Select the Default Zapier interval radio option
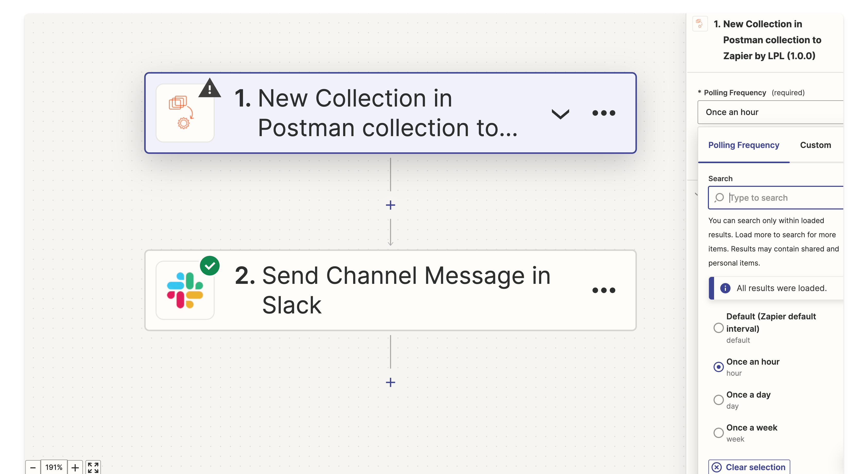This screenshot has height=474, width=868. [718, 328]
